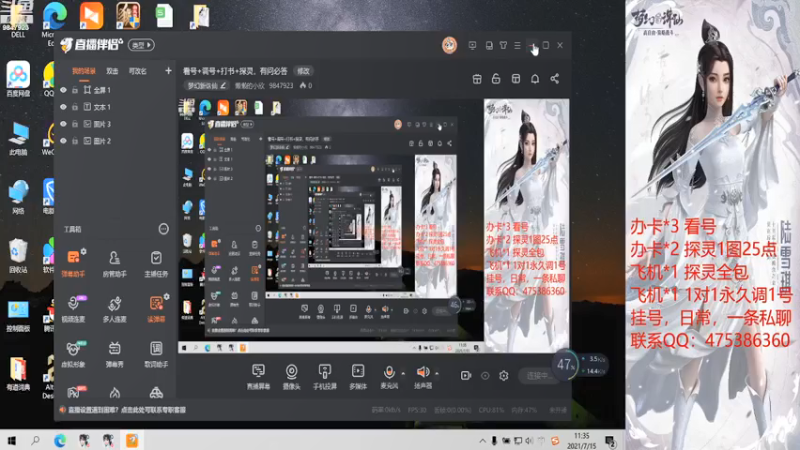
Task: Edit the 梦幻新诛仙 category tag
Action: (206, 86)
